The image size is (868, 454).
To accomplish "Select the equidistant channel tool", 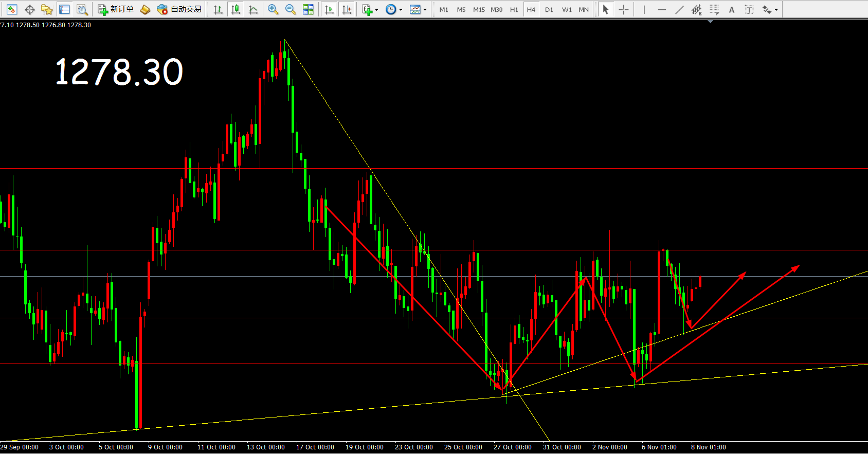I will click(x=697, y=9).
